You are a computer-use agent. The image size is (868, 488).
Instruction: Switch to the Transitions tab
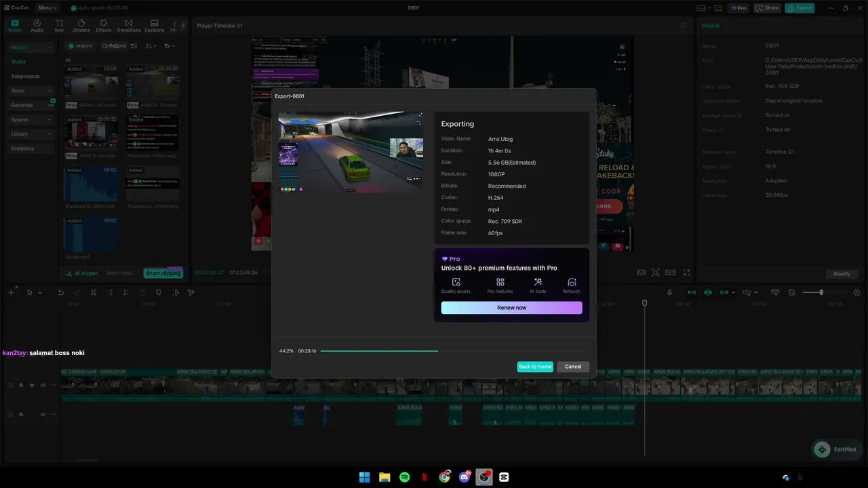pos(128,26)
